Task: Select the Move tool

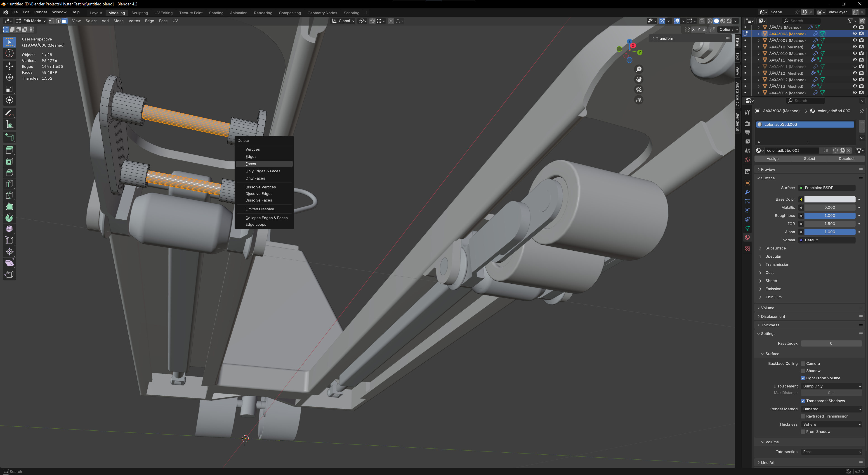Action: [x=9, y=66]
